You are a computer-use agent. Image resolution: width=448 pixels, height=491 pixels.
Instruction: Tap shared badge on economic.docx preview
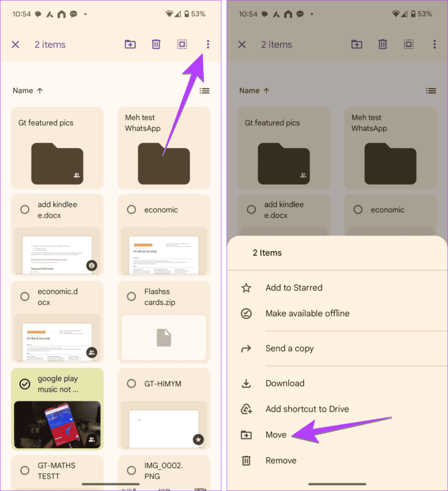(91, 353)
